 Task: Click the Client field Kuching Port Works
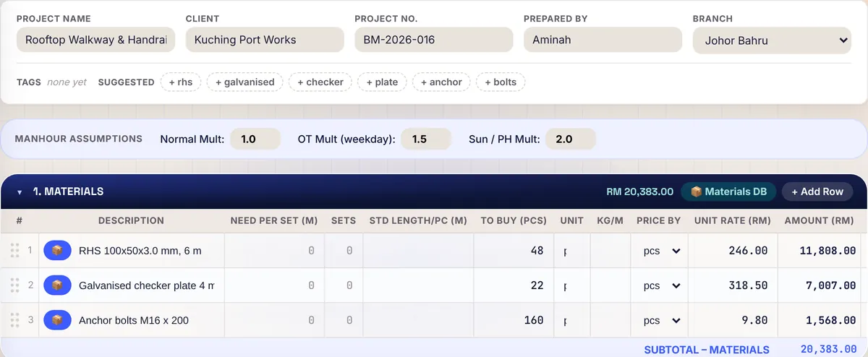[x=265, y=40]
